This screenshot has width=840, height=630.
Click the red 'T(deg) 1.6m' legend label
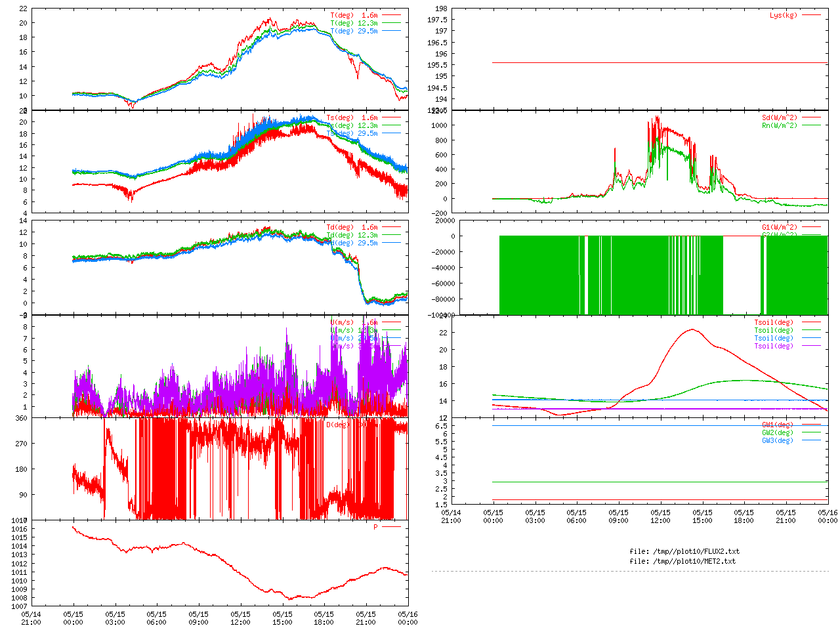coord(354,15)
